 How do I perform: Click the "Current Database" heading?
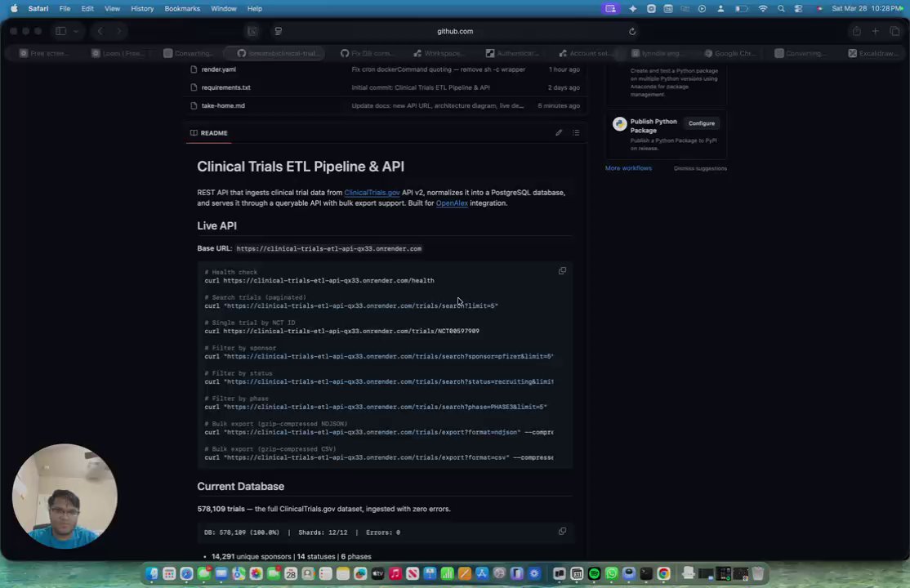(x=240, y=487)
